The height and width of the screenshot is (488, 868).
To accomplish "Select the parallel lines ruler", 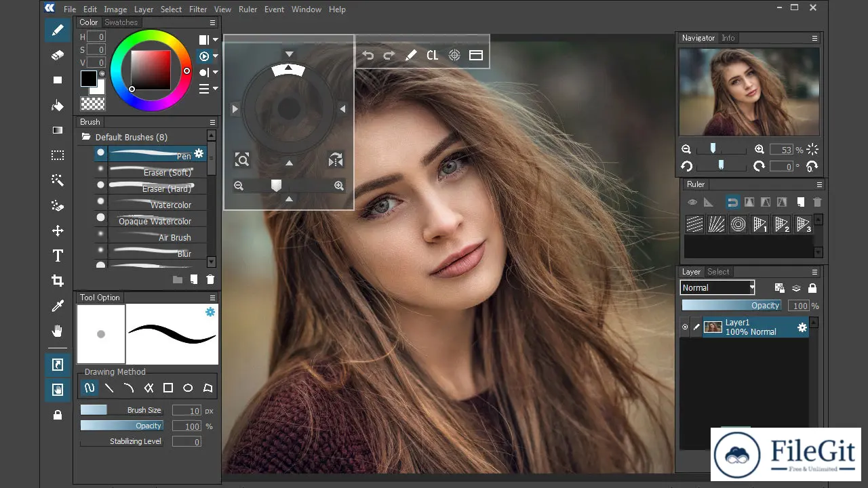I will [694, 224].
